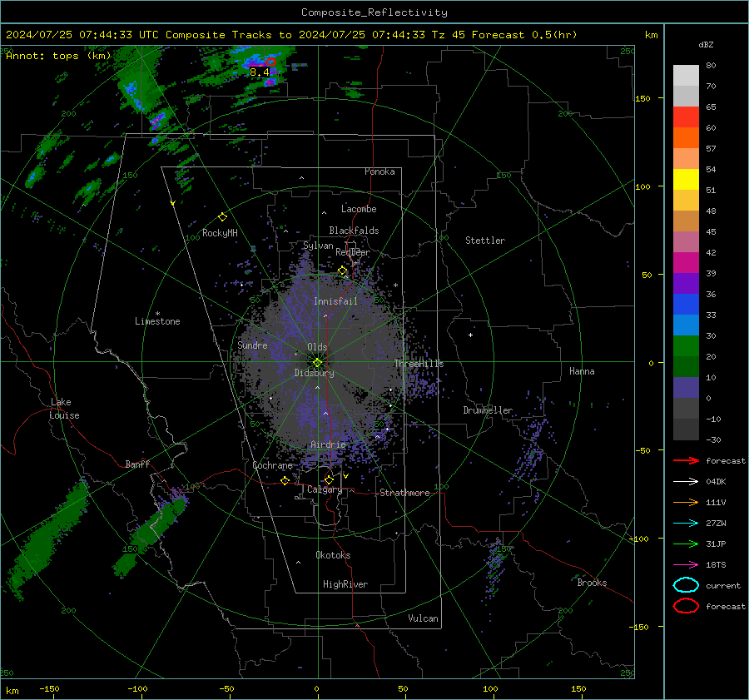
Task: Click the Didsbury city label
Action: pos(314,373)
